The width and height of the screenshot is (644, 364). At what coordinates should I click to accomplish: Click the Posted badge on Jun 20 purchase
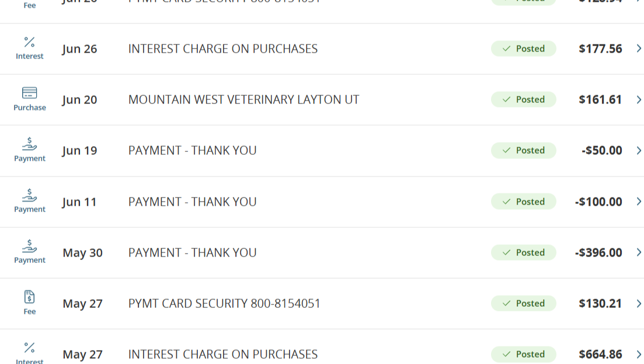pyautogui.click(x=523, y=99)
